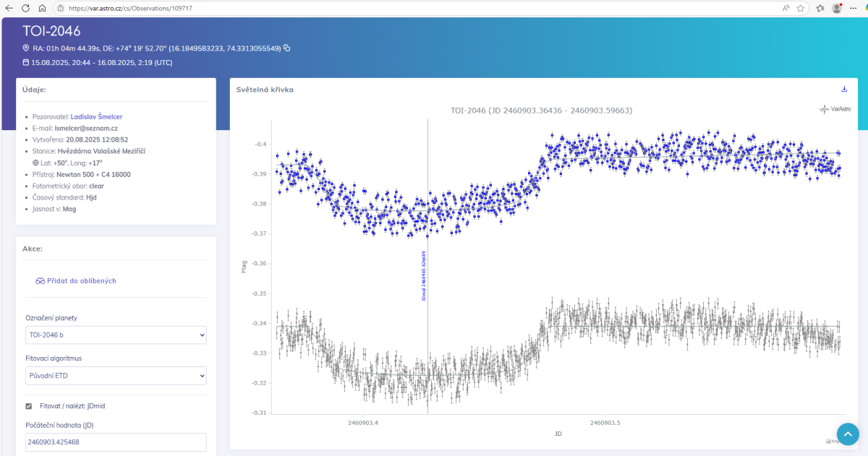Screen dimensions: 868x456
Task: Add page to favorites with star icon
Action: (x=801, y=8)
